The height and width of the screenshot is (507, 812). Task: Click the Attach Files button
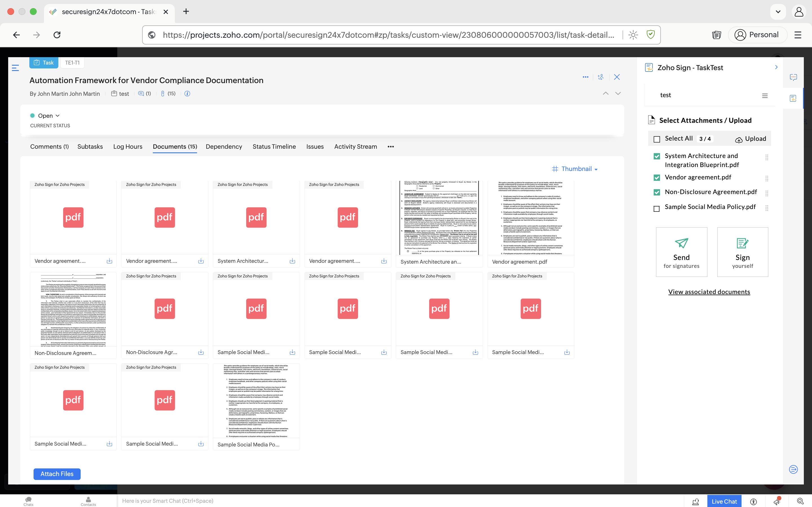click(x=57, y=474)
